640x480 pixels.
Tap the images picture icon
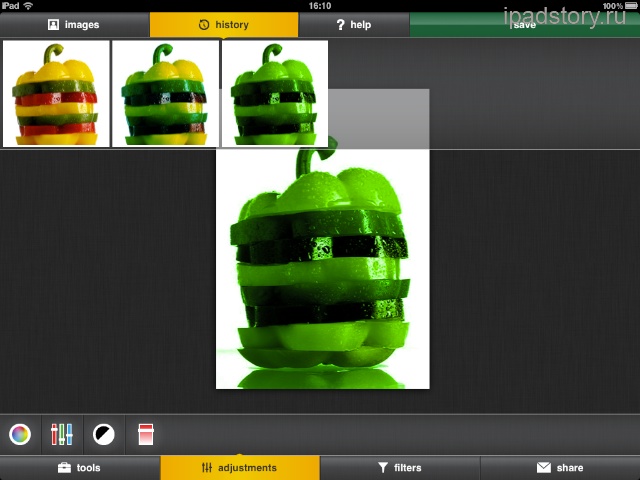point(53,25)
